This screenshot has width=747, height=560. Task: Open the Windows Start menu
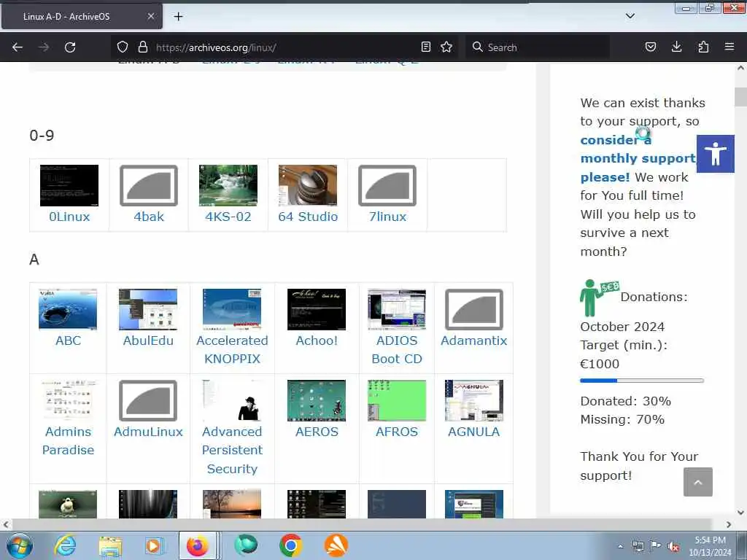pos(19,545)
